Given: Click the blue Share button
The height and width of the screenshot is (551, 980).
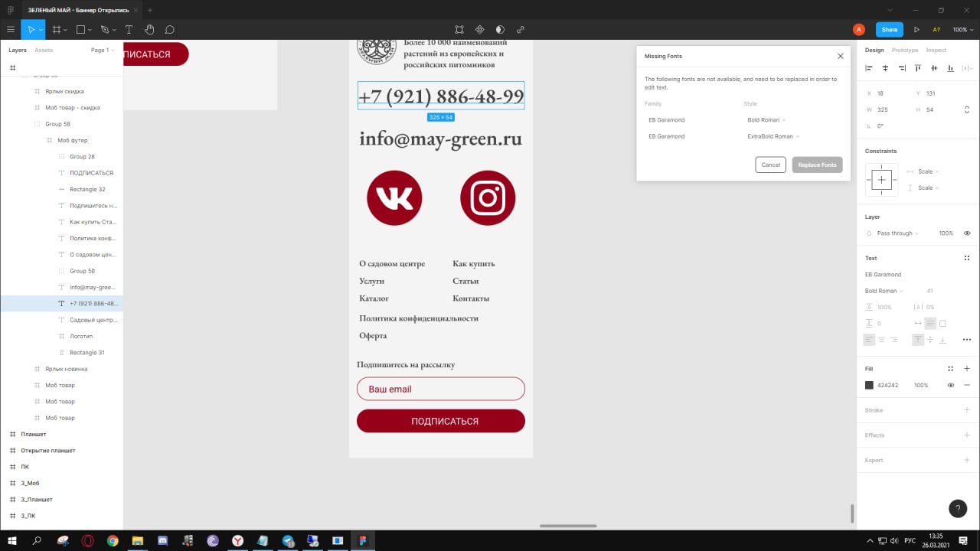Looking at the screenshot, I should click(x=890, y=30).
